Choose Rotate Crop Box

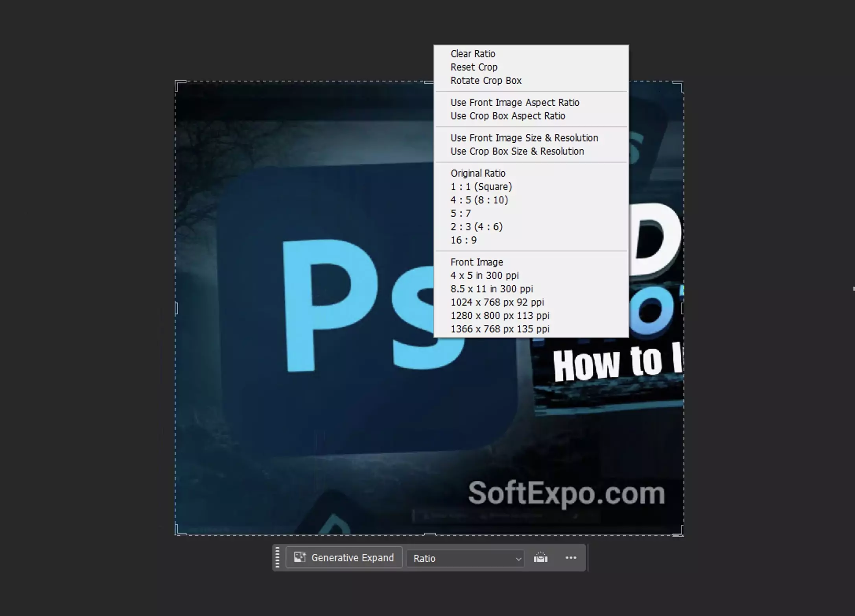(x=486, y=80)
